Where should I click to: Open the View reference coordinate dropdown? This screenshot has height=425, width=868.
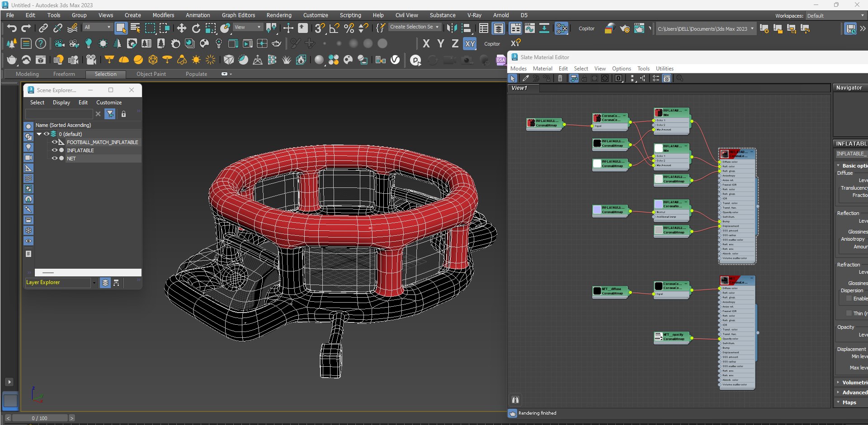(x=248, y=27)
